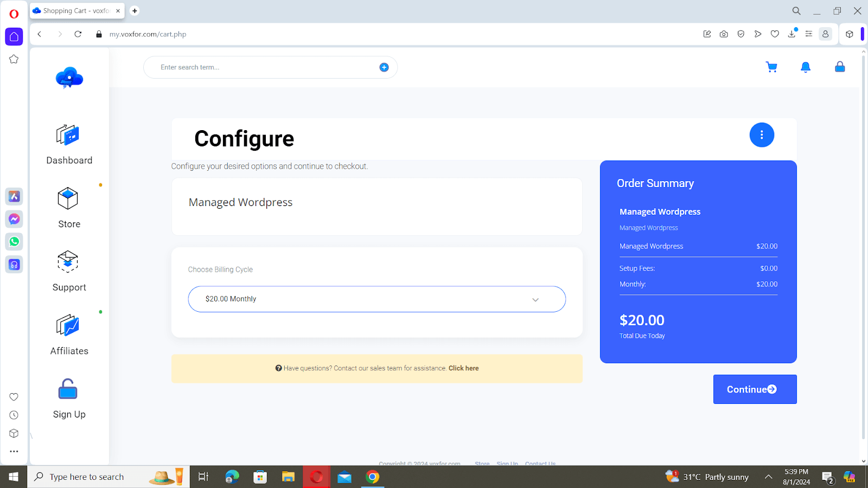The width and height of the screenshot is (868, 488).
Task: Open Contact Us in page footer
Action: click(540, 464)
